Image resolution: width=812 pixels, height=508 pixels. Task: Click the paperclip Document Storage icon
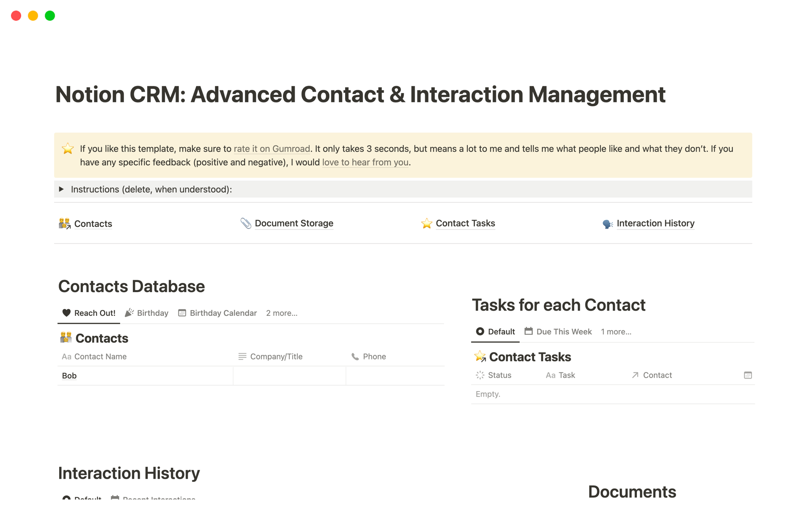pos(246,223)
